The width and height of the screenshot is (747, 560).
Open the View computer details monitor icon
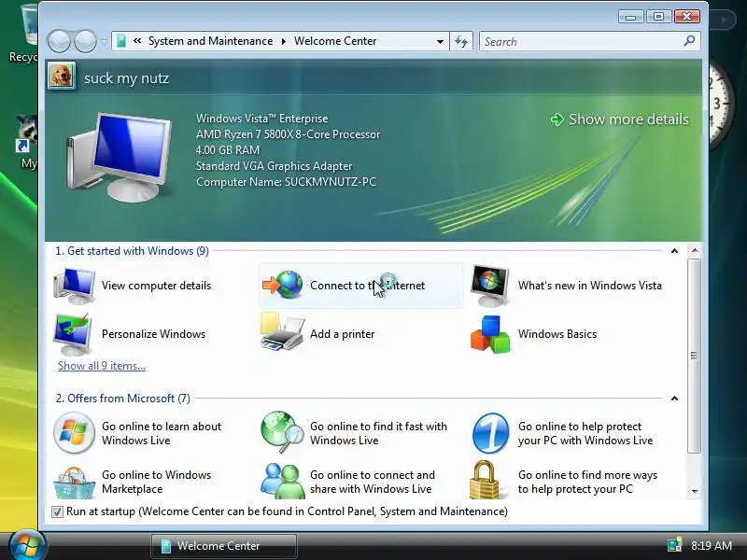click(75, 286)
